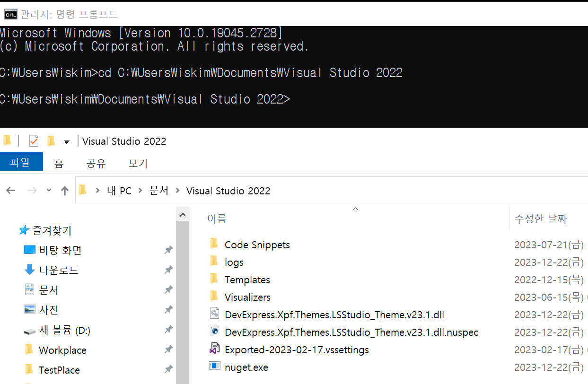Expand the chevron before 내 PC
588x384 pixels.
click(x=97, y=191)
